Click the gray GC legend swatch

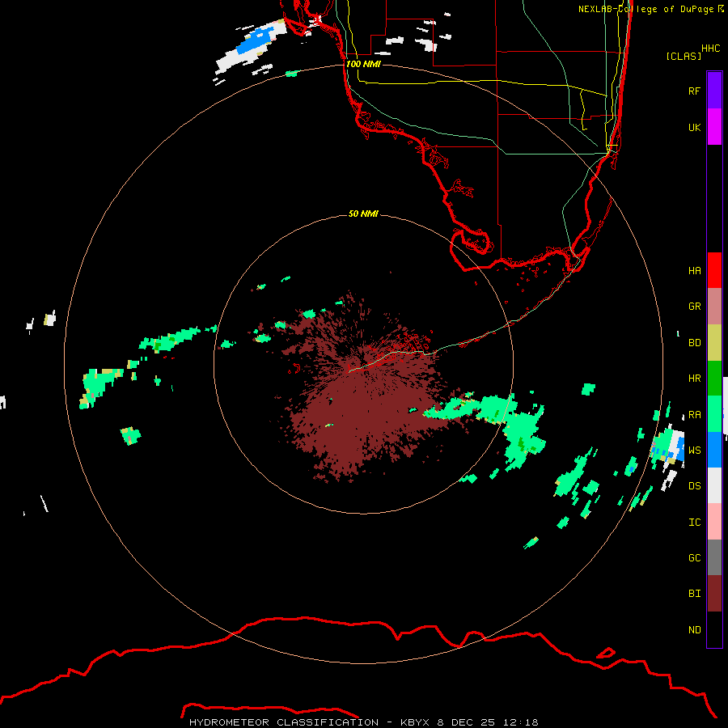point(714,557)
